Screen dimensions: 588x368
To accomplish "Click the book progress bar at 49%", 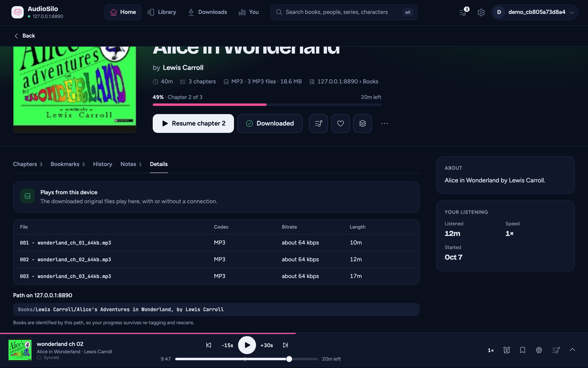I will pyautogui.click(x=267, y=105).
